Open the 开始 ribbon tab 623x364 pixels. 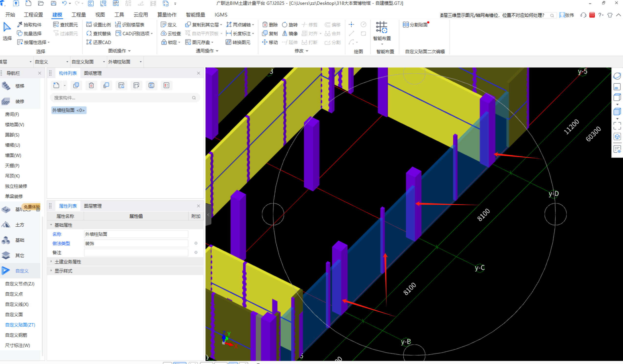[10, 15]
